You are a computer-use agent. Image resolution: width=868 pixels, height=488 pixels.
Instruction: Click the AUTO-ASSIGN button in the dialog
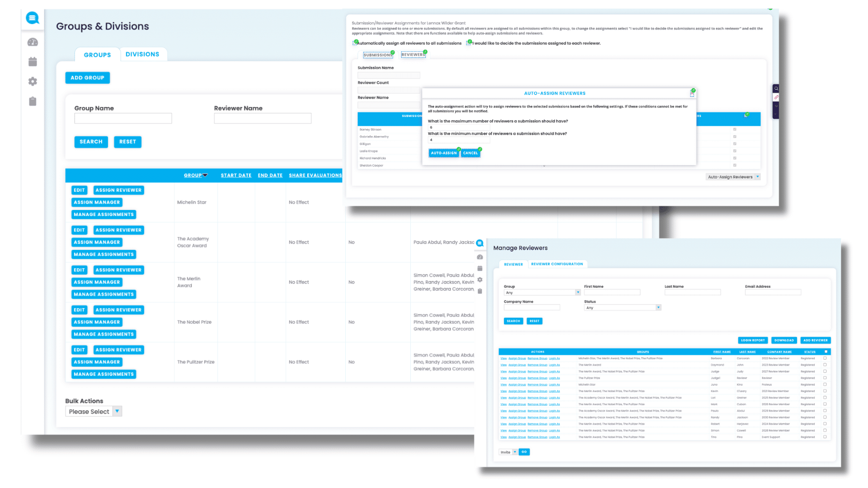click(x=444, y=153)
